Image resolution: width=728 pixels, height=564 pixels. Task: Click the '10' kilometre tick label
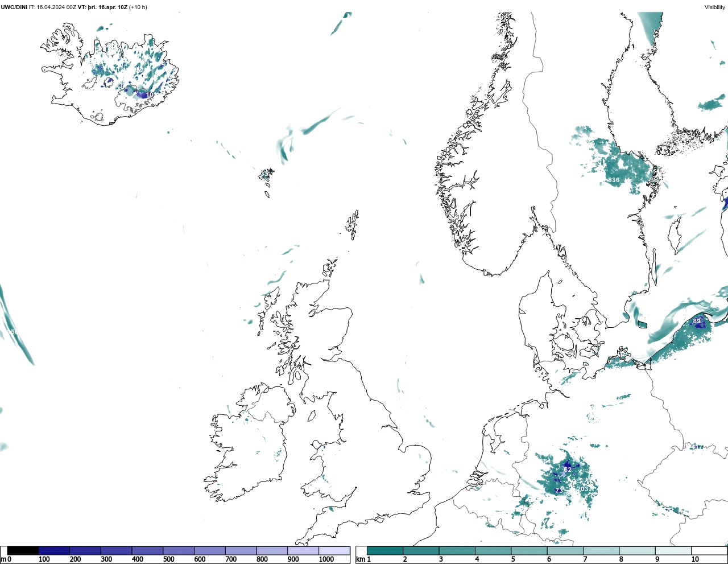pos(695,559)
